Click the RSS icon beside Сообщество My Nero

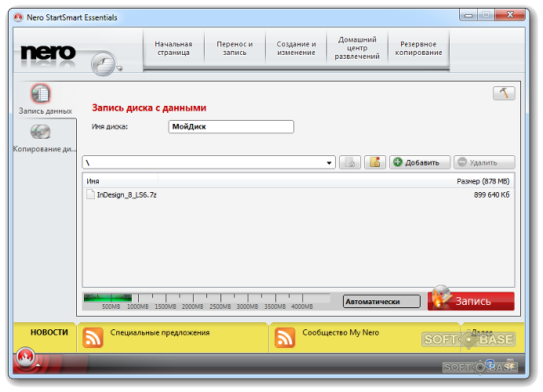(x=286, y=337)
